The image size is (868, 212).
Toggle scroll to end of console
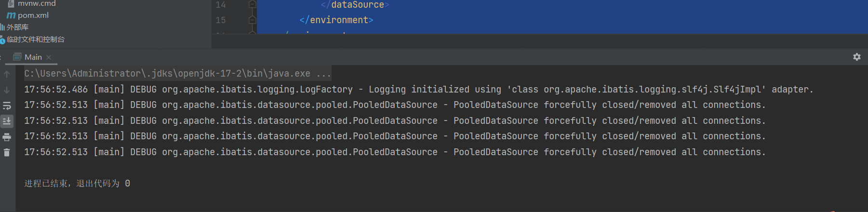tap(7, 121)
